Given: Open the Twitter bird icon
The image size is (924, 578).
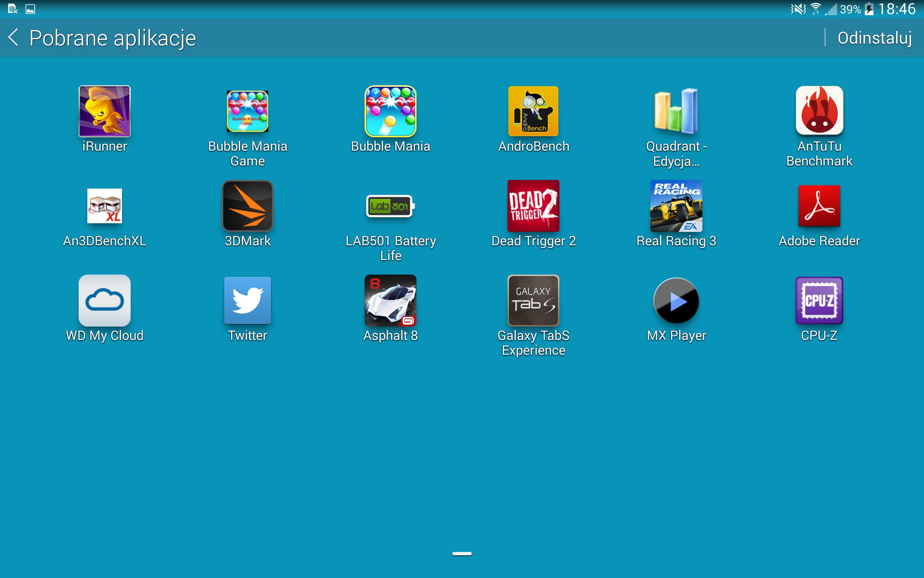Looking at the screenshot, I should point(247,301).
